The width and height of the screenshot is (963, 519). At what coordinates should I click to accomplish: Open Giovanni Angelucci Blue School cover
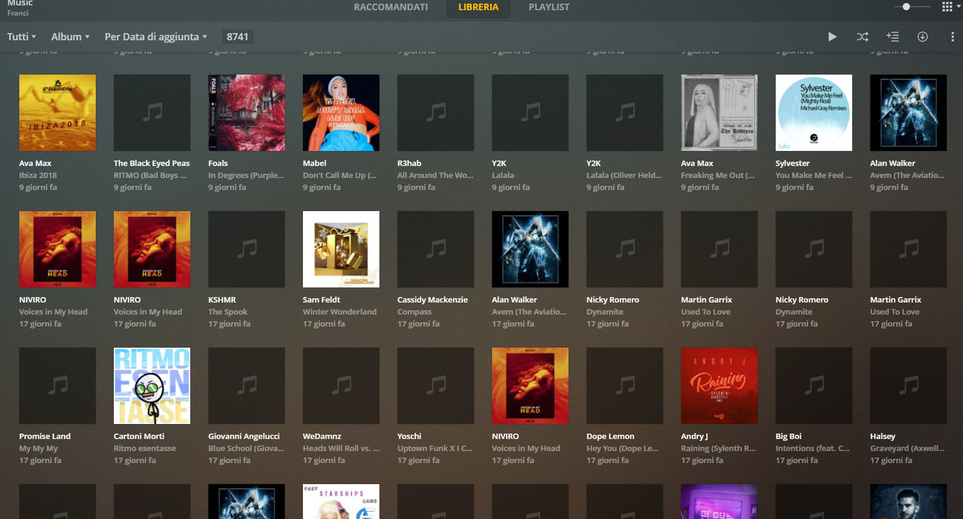point(246,385)
